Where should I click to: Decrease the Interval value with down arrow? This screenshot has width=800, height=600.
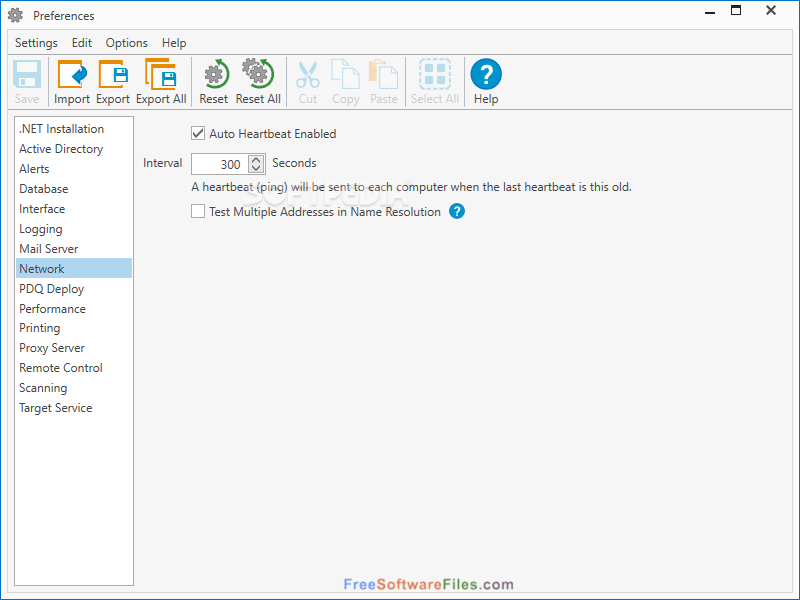(x=256, y=168)
